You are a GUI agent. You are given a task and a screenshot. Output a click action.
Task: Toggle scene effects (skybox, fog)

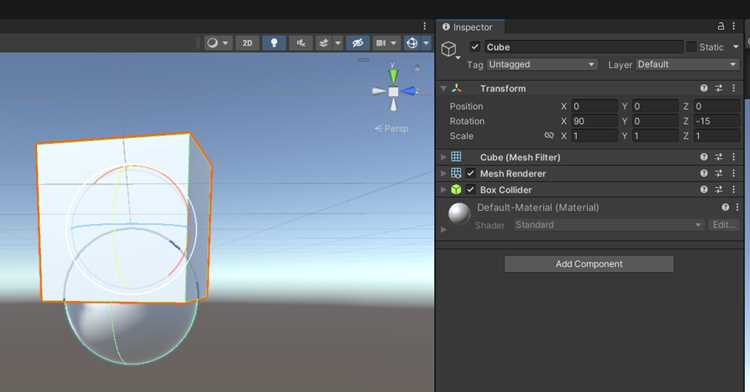click(324, 43)
